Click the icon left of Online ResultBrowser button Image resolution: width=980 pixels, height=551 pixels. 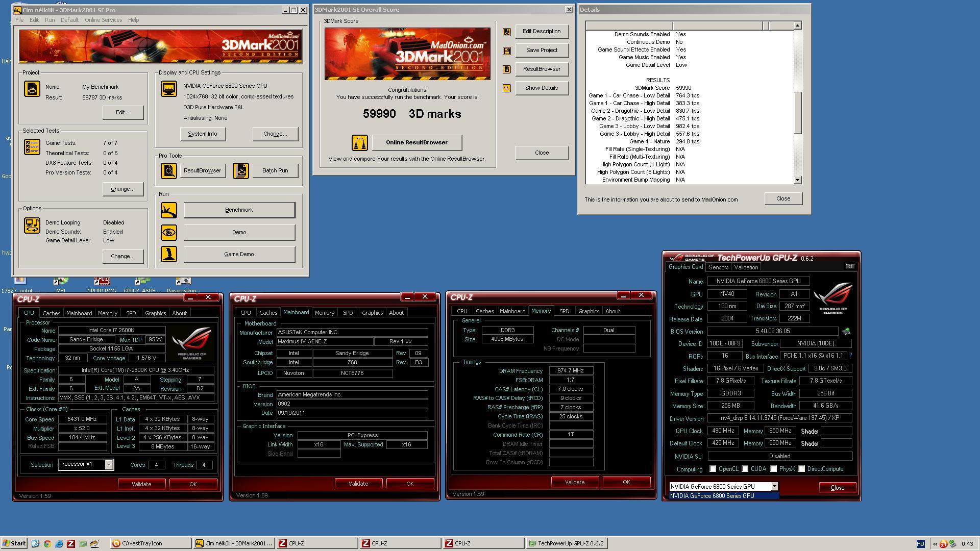[x=360, y=143]
